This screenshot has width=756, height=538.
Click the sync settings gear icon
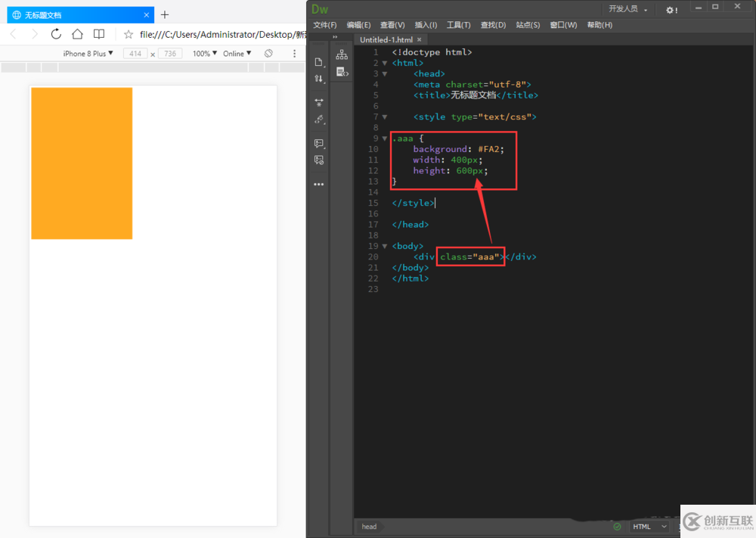tap(671, 9)
